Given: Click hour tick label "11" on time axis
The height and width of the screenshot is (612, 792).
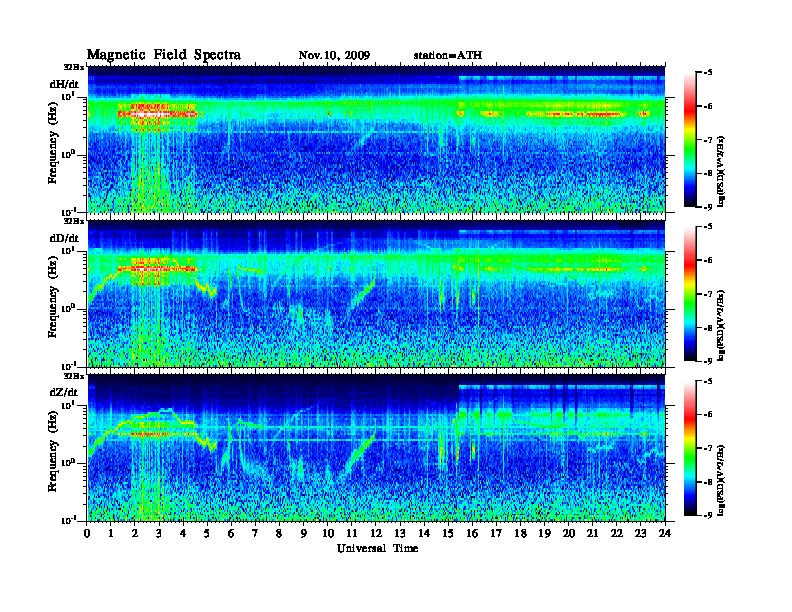Looking at the screenshot, I should click(x=352, y=533).
